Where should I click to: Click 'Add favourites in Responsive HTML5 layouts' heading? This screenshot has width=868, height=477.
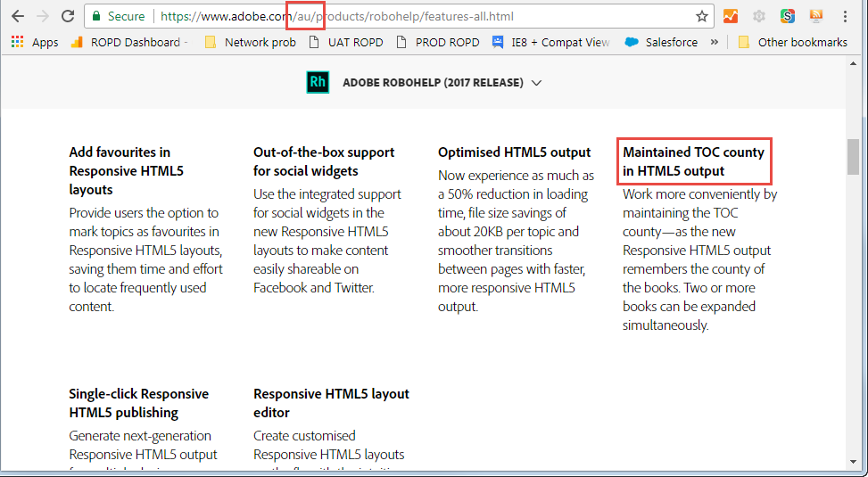[126, 170]
